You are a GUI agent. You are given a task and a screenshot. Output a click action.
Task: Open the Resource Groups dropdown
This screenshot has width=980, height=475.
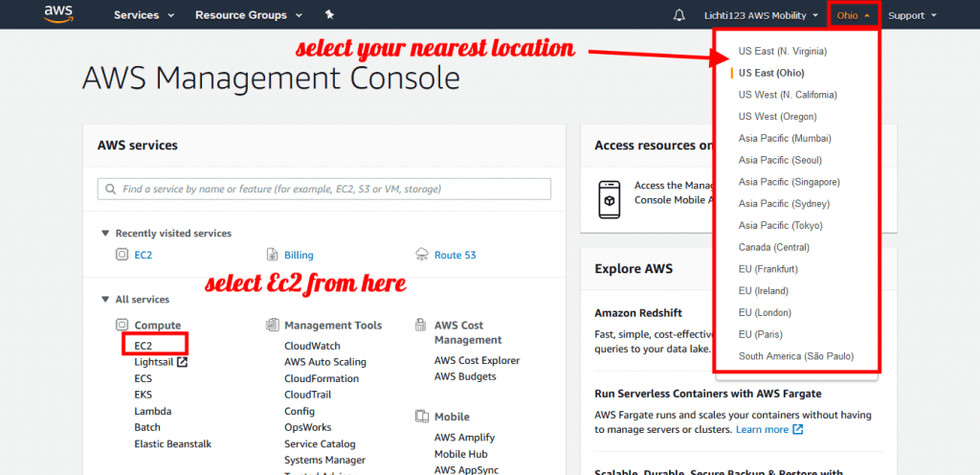tap(248, 15)
